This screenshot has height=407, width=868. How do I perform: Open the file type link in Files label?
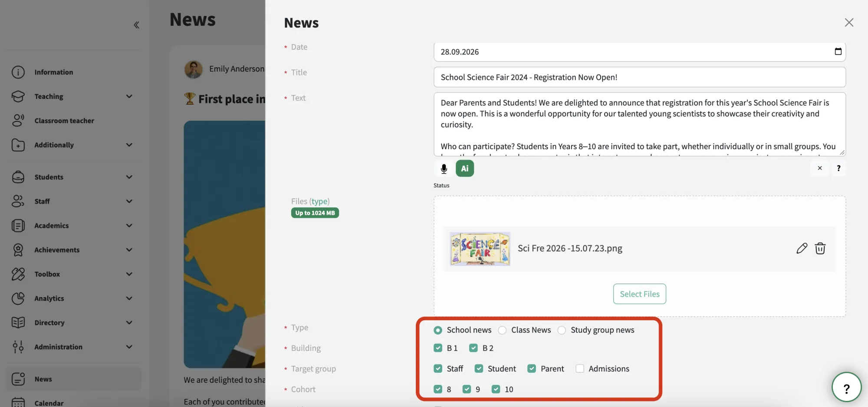(x=320, y=201)
